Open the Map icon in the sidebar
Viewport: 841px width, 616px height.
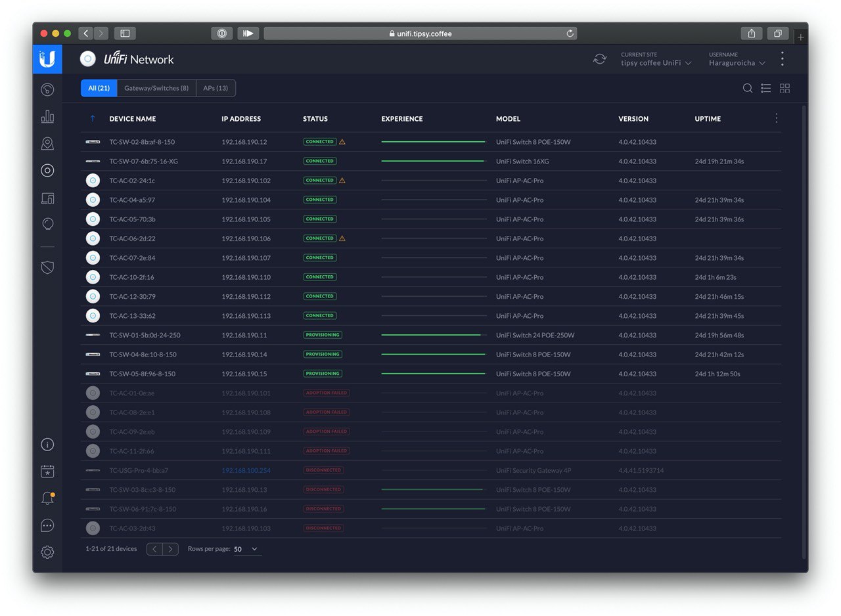47,143
